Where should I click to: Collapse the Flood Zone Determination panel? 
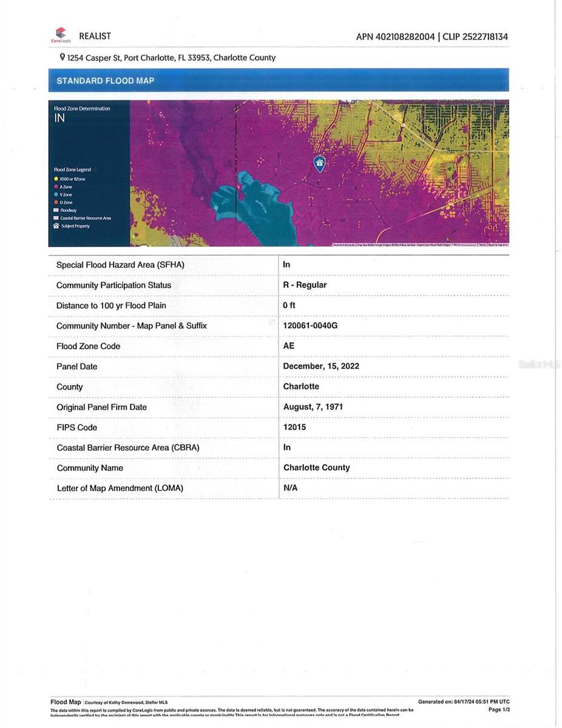(x=82, y=108)
